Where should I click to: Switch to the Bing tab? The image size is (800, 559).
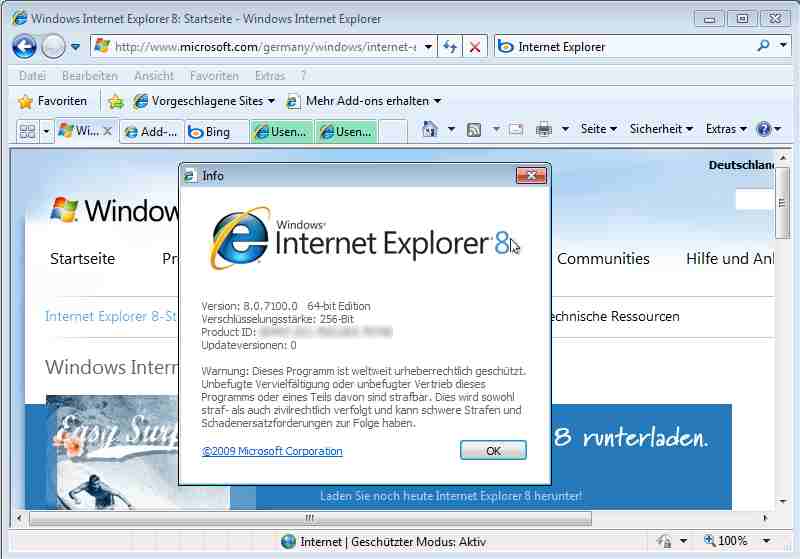[216, 131]
